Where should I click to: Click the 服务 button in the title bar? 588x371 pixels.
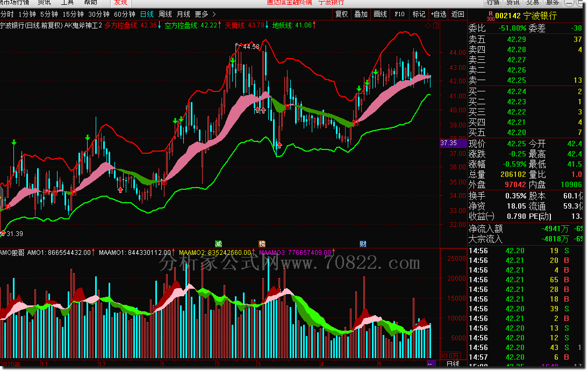coord(553,3)
